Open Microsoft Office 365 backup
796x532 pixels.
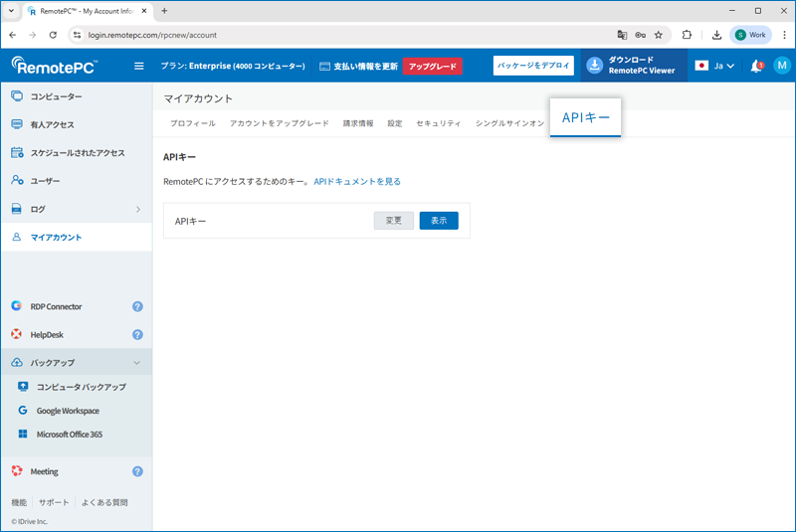69,435
